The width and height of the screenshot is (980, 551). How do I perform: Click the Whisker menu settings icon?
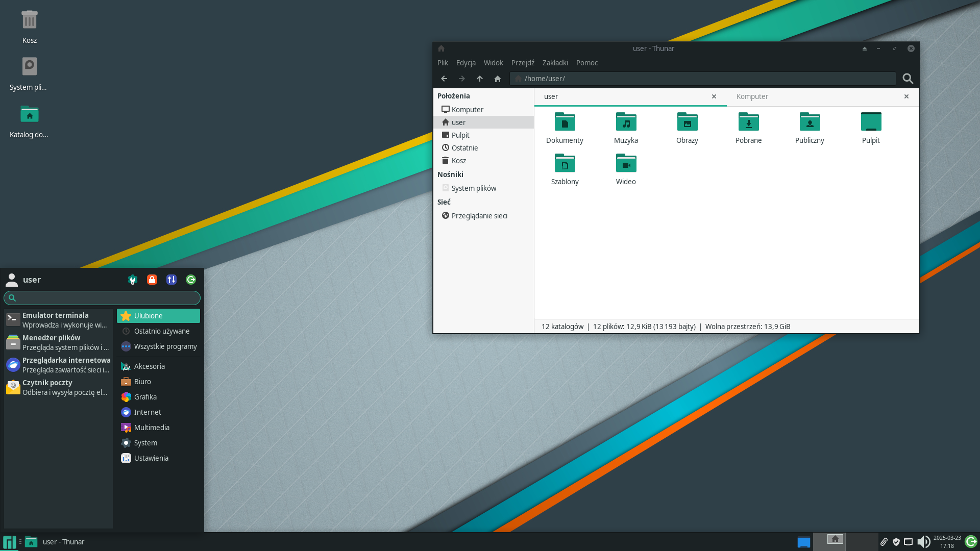click(133, 280)
